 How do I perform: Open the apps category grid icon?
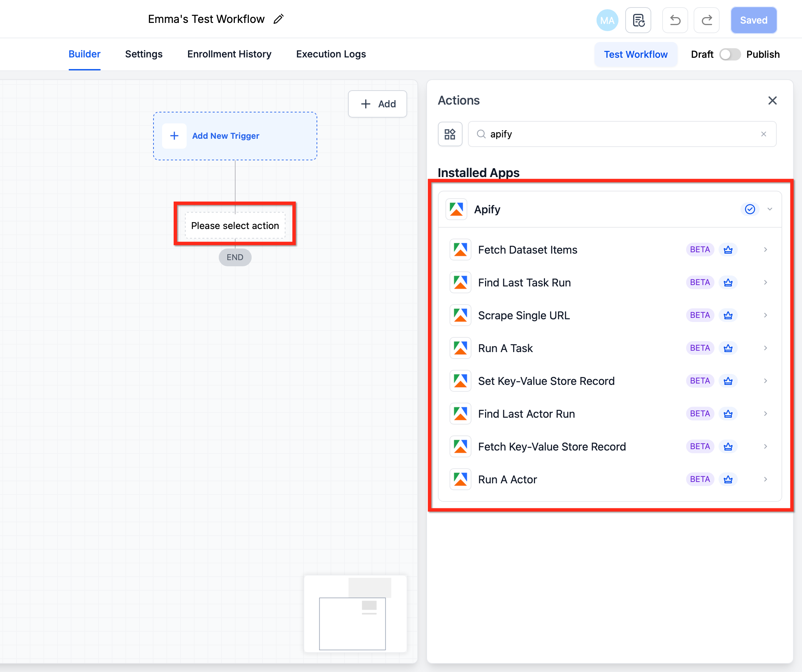[450, 134]
